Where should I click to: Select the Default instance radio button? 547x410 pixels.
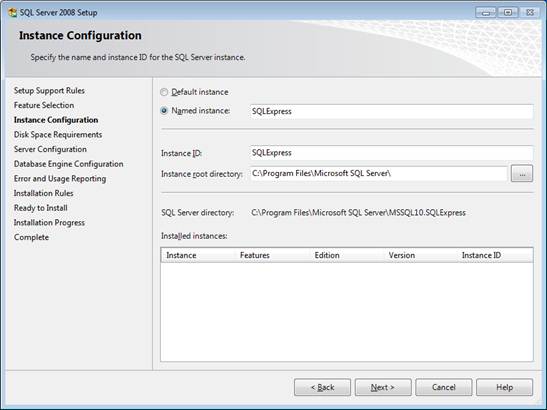[164, 92]
